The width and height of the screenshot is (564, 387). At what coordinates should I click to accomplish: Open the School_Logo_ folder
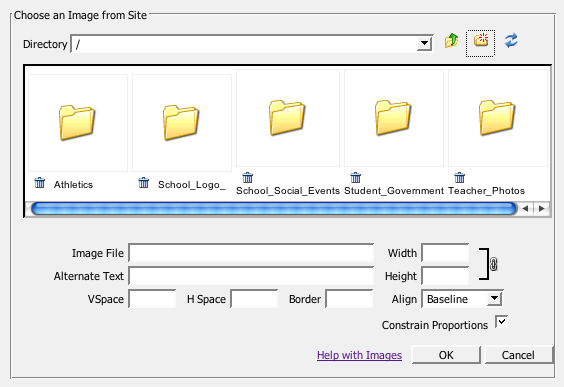181,122
